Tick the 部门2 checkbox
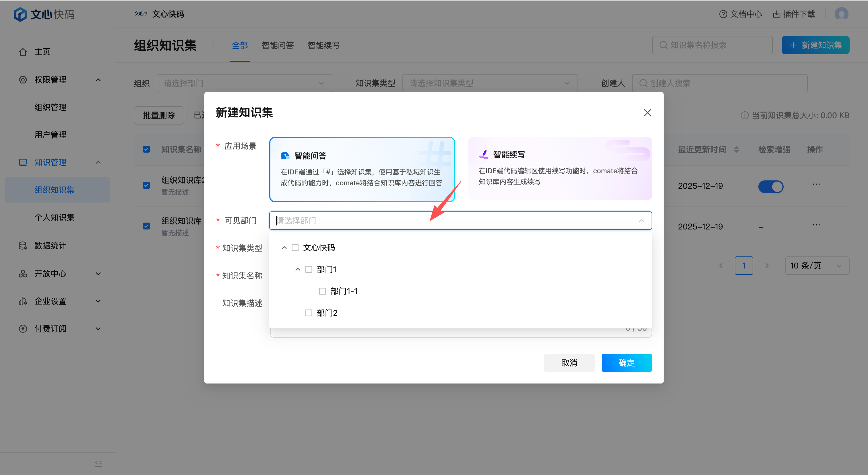 (x=309, y=313)
